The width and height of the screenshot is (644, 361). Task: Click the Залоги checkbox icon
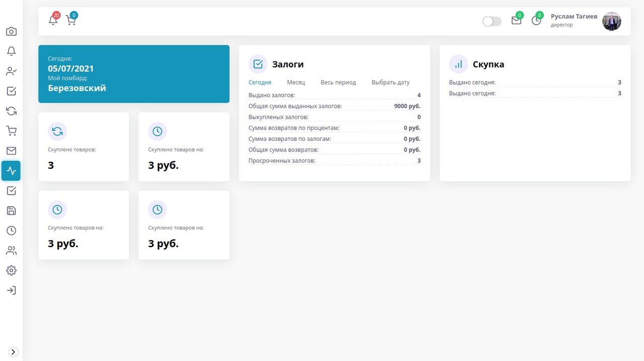258,64
